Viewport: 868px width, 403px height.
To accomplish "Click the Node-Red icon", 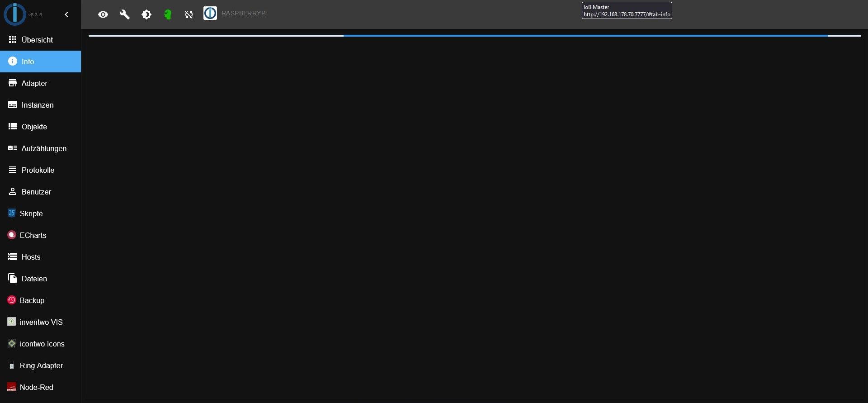I will point(12,387).
